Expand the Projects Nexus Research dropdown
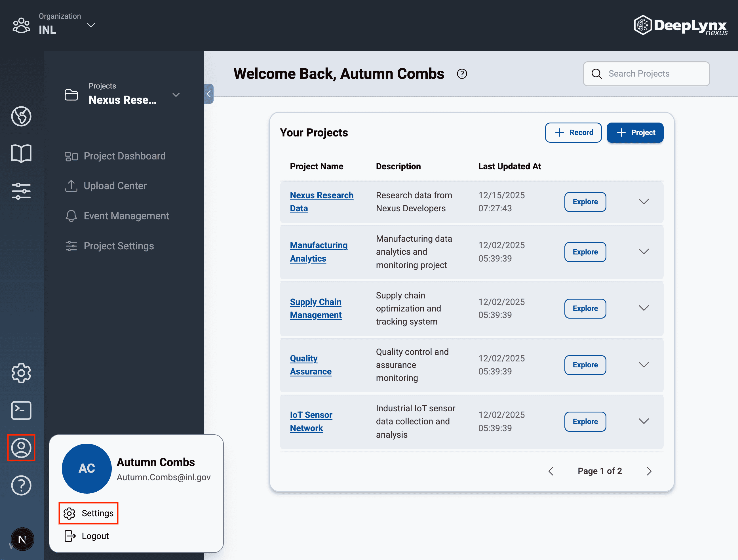The image size is (738, 560). [x=176, y=95]
